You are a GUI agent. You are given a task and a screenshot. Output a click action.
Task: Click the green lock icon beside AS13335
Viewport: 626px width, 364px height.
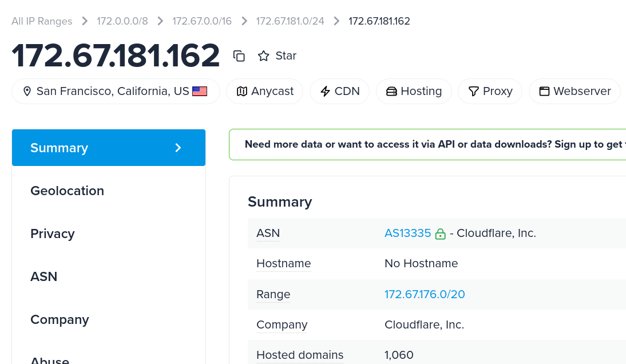click(440, 234)
